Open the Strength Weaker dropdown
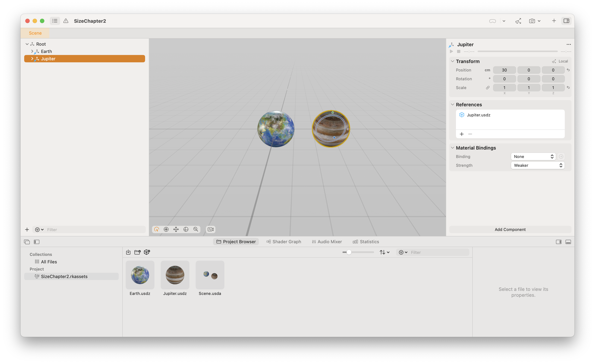 click(x=537, y=166)
